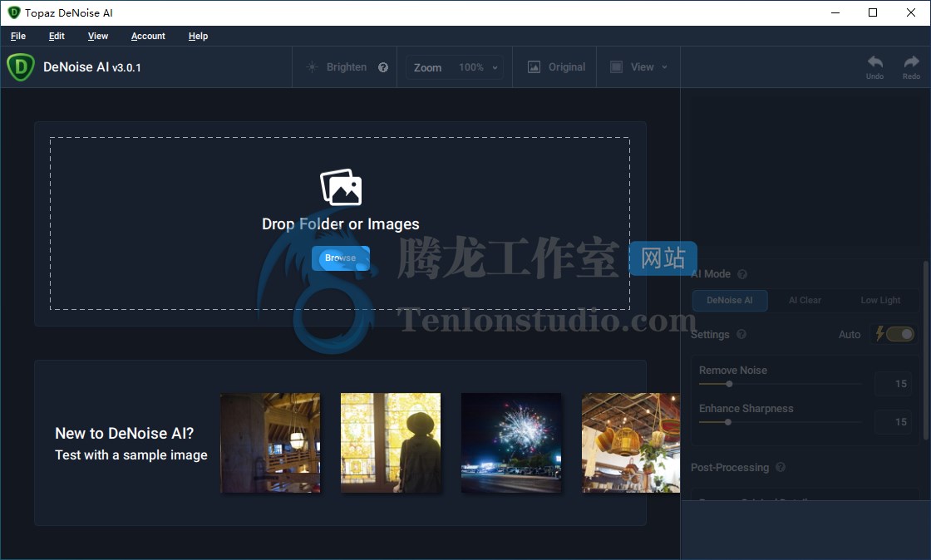
Task: Open the View menu
Action: point(98,37)
